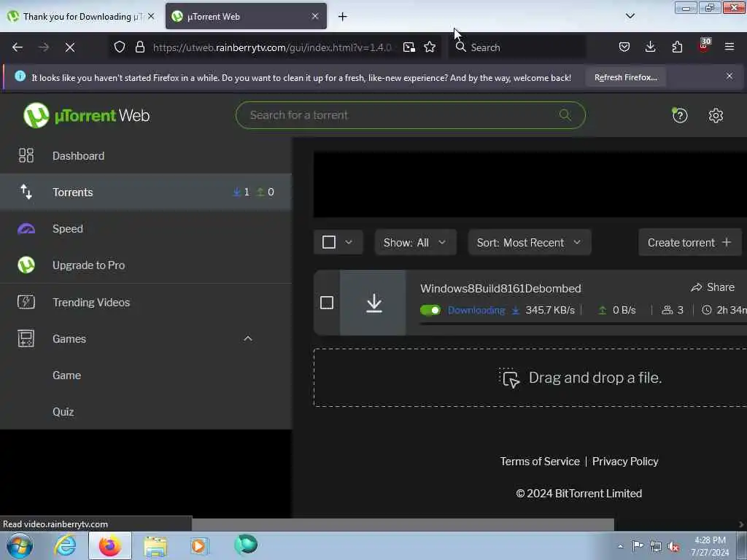The width and height of the screenshot is (747, 560).
Task: Open Windows Explorer folder in taskbar
Action: tap(155, 545)
